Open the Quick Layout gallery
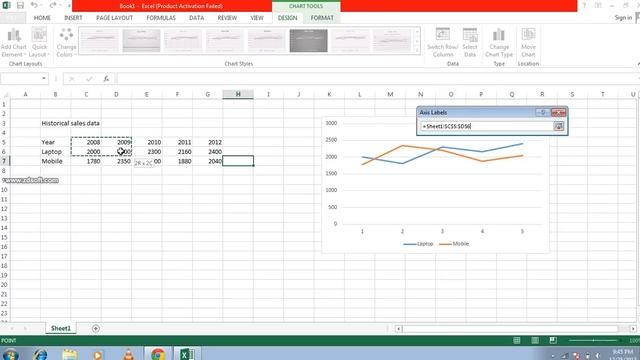Screen dimensions: 640x360 [39, 43]
